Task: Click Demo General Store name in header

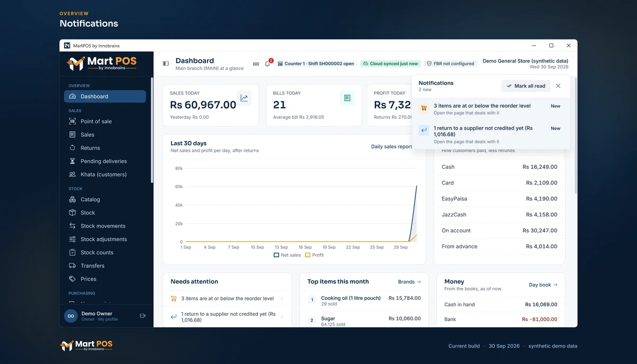Action: [x=526, y=61]
